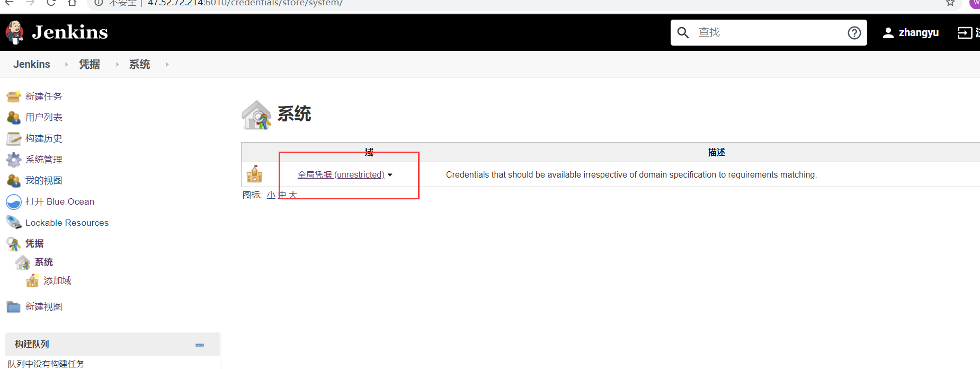Open 我的视图 in the sidebar
This screenshot has height=369, width=980.
pos(44,180)
